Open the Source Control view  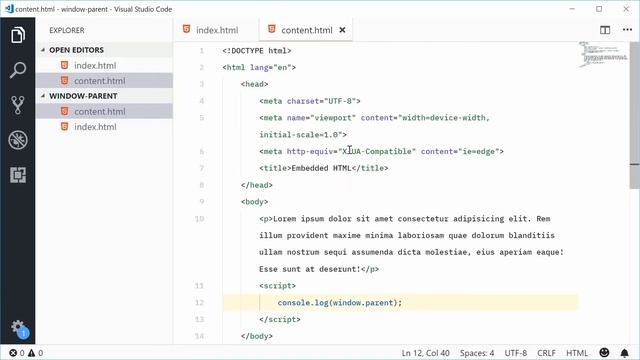[x=18, y=105]
